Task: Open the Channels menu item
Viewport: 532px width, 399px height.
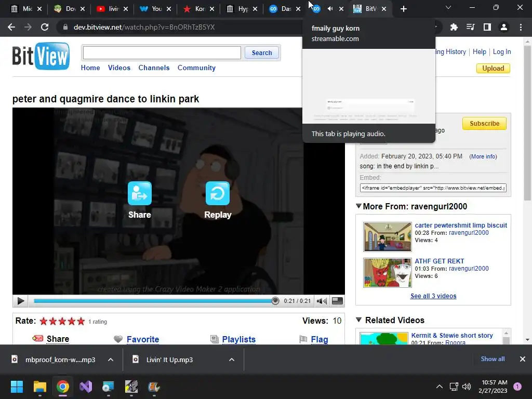Action: pyautogui.click(x=154, y=68)
